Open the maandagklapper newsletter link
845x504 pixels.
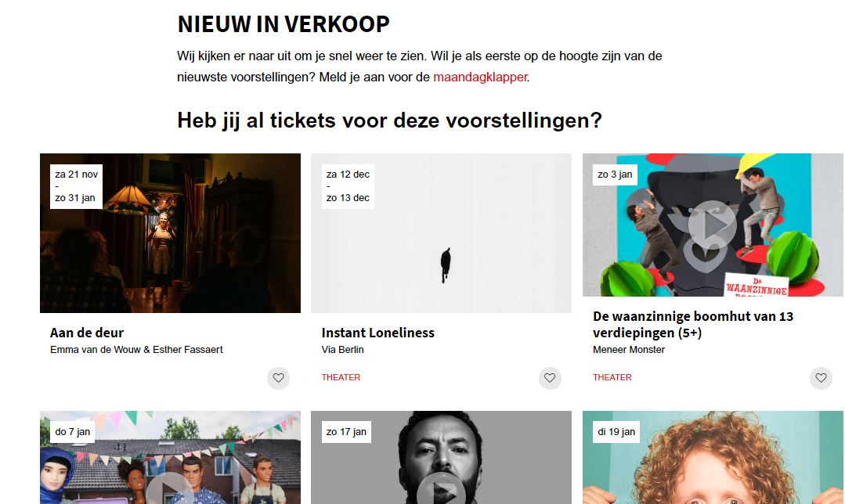click(x=480, y=77)
